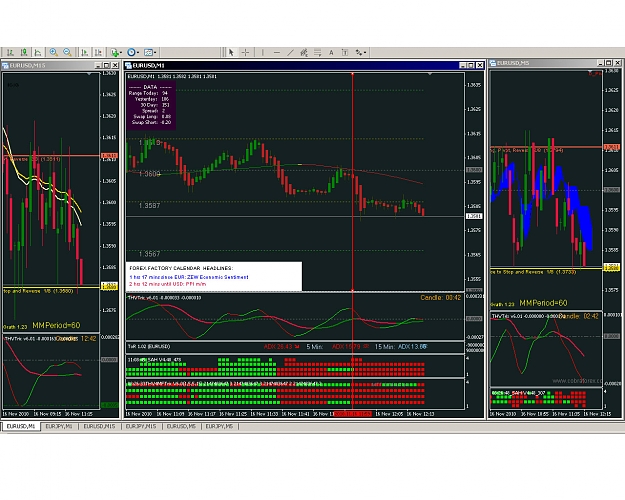Click MMPeriod=60 label in M5 chart
Image resolution: width=625 pixels, height=500 pixels.
543,303
